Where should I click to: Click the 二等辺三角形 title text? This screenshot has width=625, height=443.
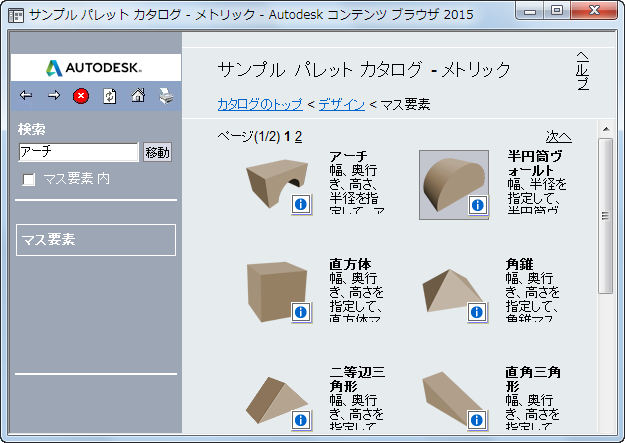pyautogui.click(x=357, y=379)
